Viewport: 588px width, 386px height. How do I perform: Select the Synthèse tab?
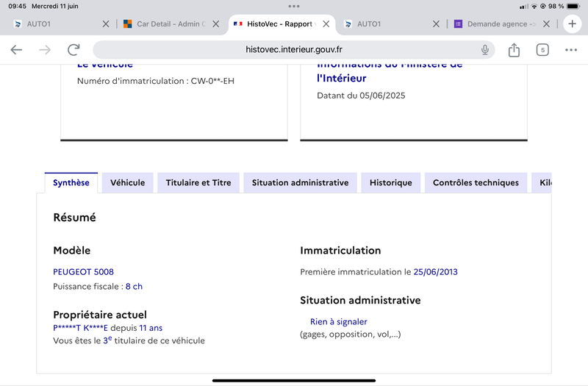point(71,182)
